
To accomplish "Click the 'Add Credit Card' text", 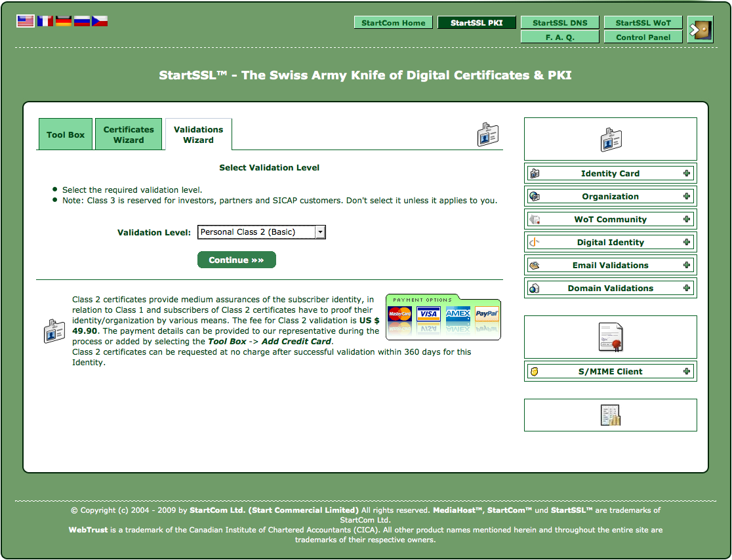I will 296,341.
